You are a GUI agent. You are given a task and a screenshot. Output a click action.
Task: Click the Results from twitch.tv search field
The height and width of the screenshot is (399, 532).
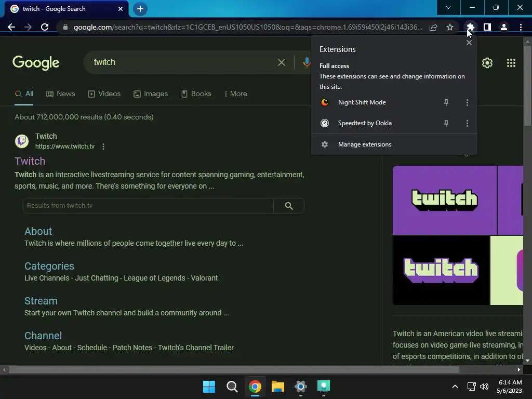(148, 206)
